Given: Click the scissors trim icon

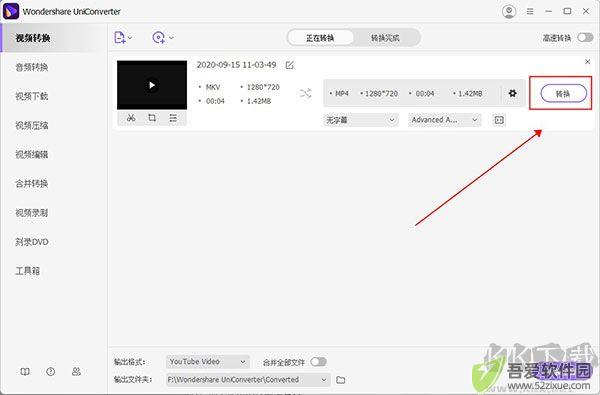Looking at the screenshot, I should click(x=131, y=118).
